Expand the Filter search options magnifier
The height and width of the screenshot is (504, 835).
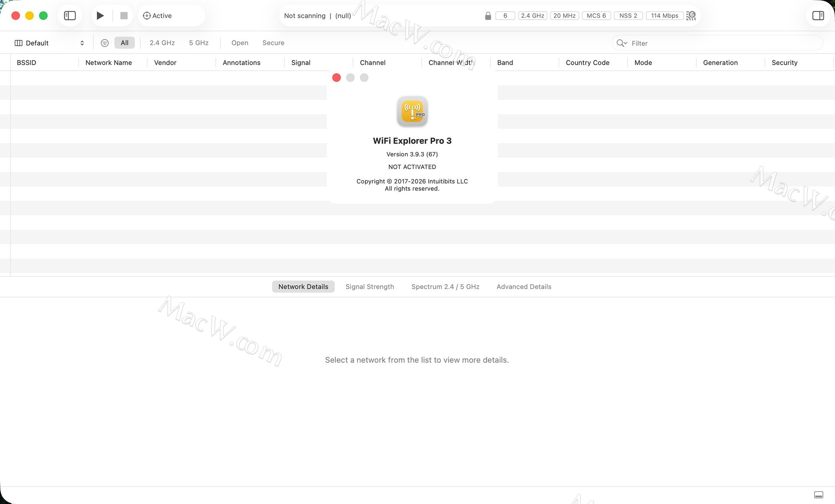coord(621,43)
